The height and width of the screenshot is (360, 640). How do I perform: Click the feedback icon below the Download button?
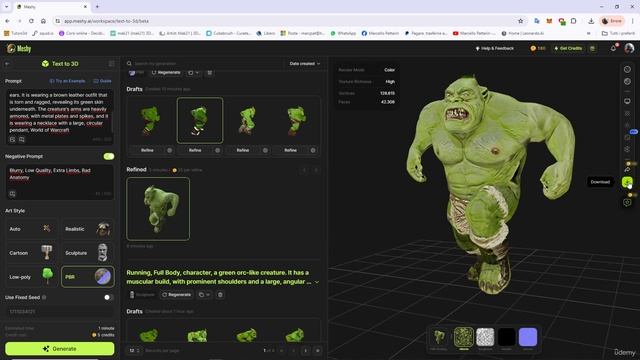pyautogui.click(x=627, y=202)
